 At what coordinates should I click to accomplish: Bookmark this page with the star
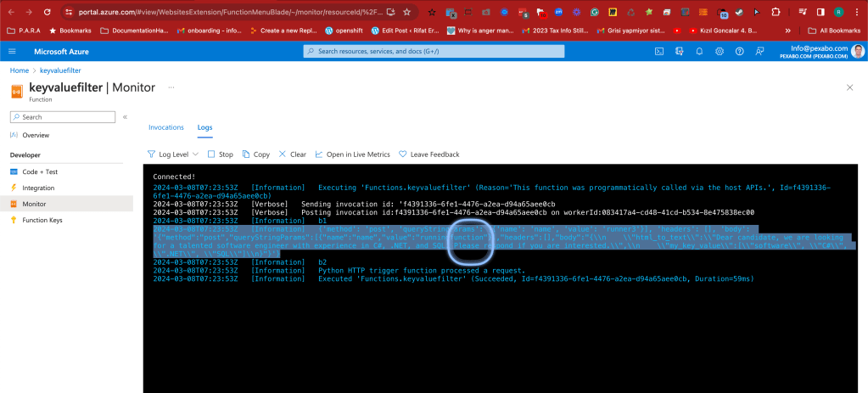(x=407, y=12)
